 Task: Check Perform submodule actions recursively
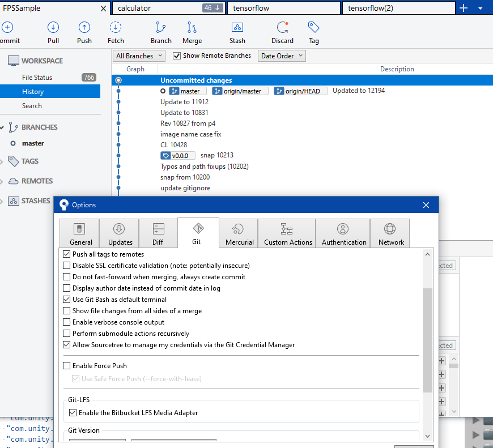(x=67, y=334)
